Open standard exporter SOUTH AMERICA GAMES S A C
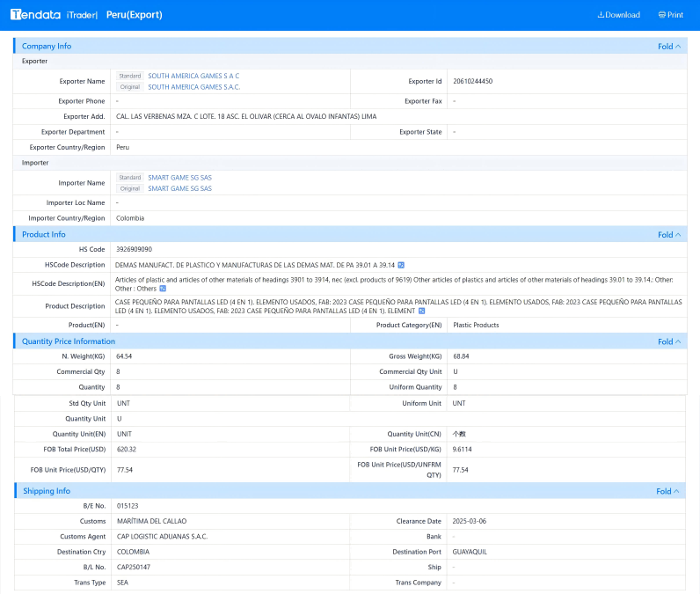The height and width of the screenshot is (594, 700). click(193, 76)
